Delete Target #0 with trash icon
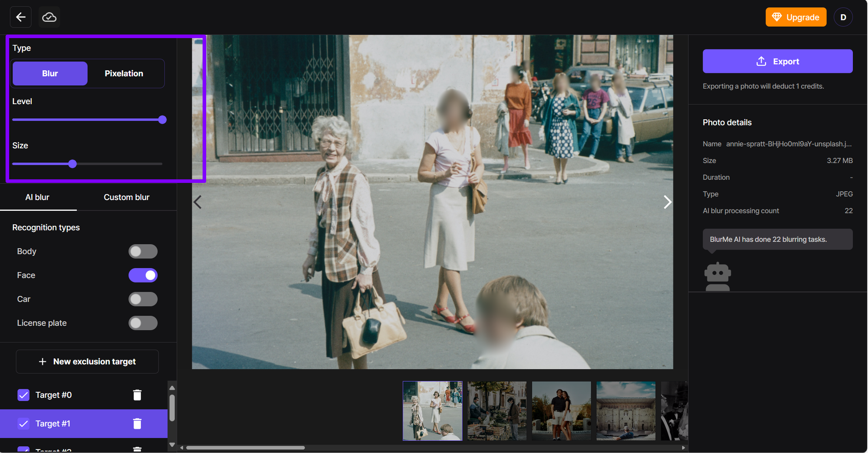The height and width of the screenshot is (453, 868). (137, 395)
